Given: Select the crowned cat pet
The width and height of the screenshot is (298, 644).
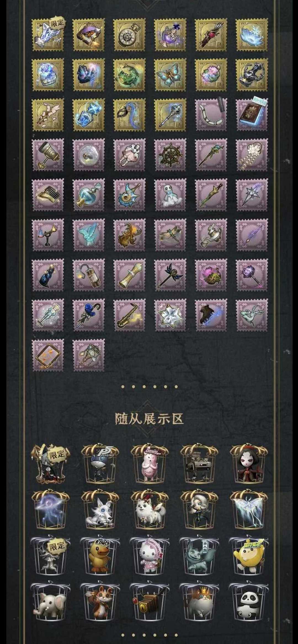Looking at the screenshot, I should point(199,603).
